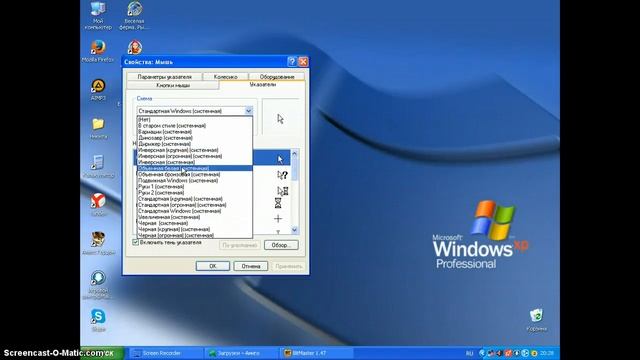Image resolution: width=640 pixels, height=360 pixels.
Task: Pick Стандартная (крупная) (системная) entry
Action: [x=195, y=199]
